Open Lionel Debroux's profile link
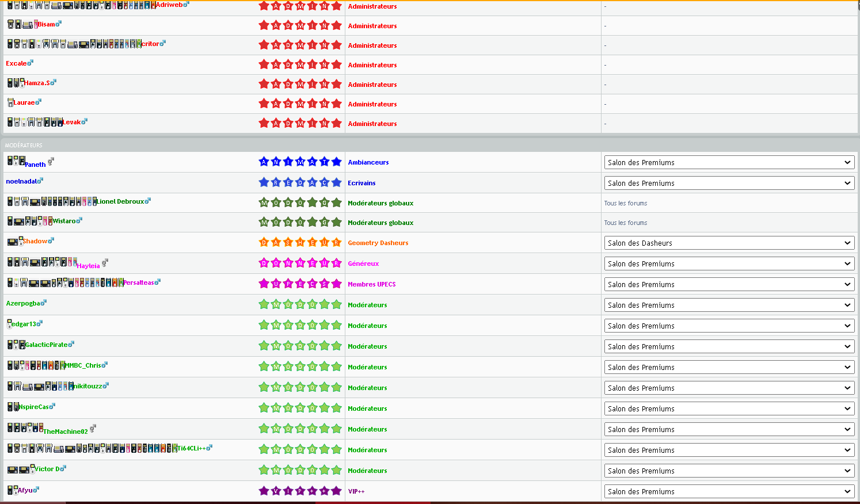The image size is (860, 504). (120, 201)
